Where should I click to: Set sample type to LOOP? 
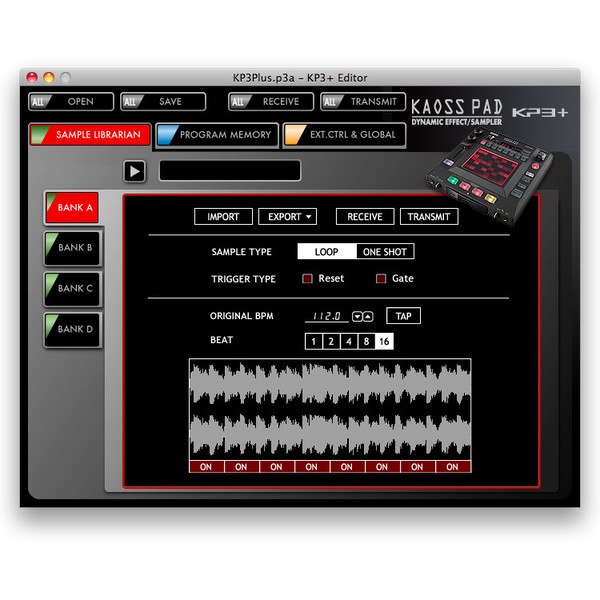pyautogui.click(x=327, y=251)
